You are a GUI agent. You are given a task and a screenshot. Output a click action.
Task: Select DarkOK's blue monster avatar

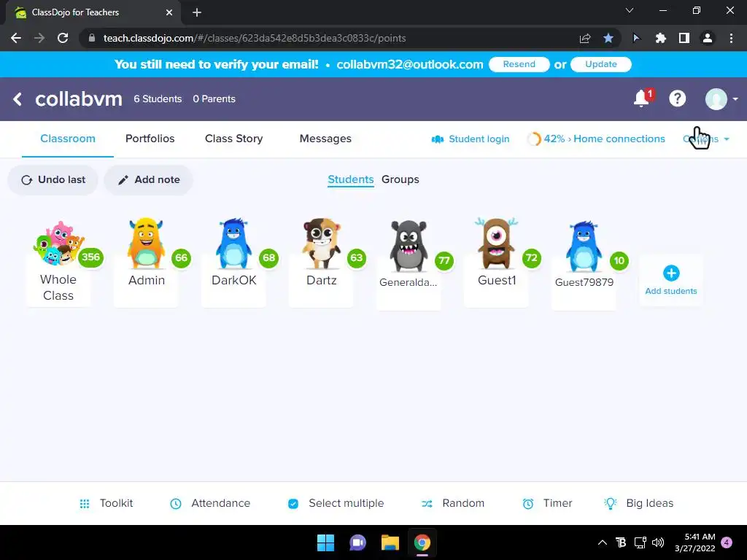pos(233,244)
